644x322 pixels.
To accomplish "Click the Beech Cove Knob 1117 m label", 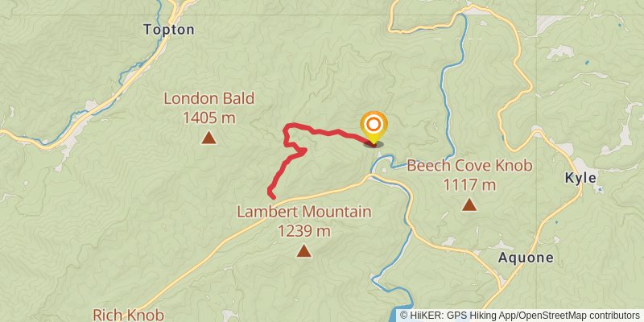I will point(469,175).
